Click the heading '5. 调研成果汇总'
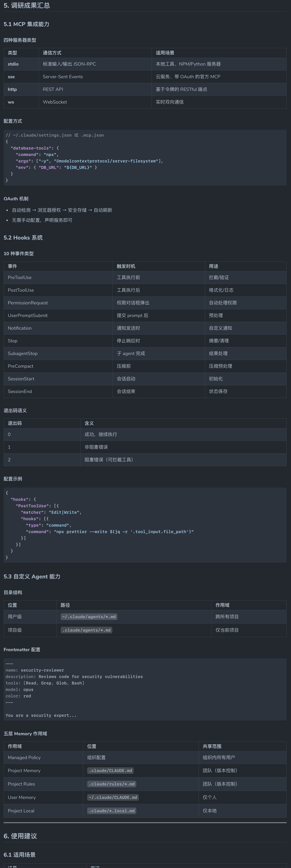The width and height of the screenshot is (291, 868). (x=27, y=5)
